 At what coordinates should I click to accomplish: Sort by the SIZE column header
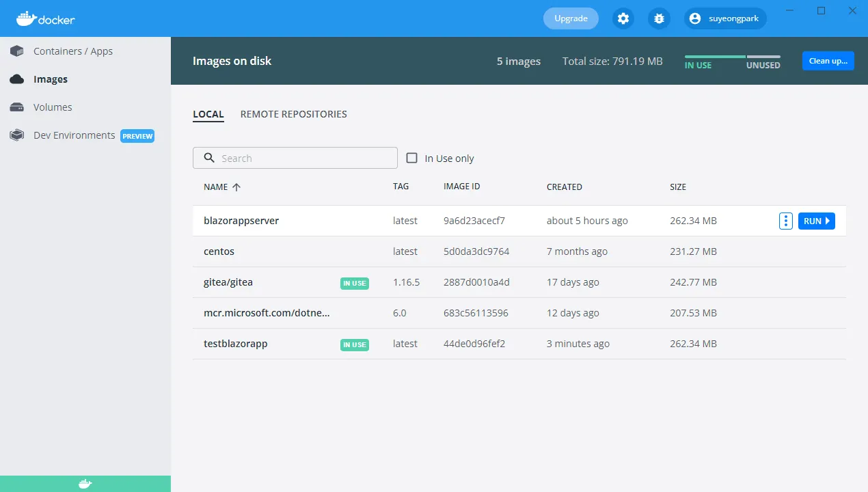[x=678, y=187]
